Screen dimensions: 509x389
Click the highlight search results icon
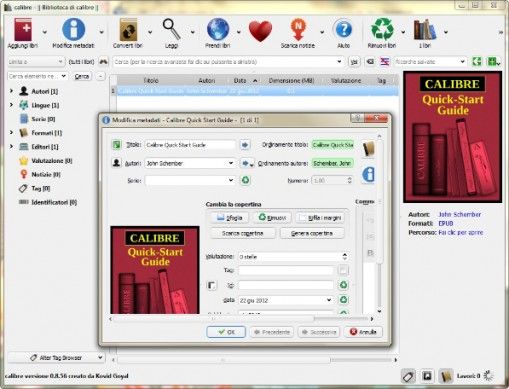coord(384,62)
